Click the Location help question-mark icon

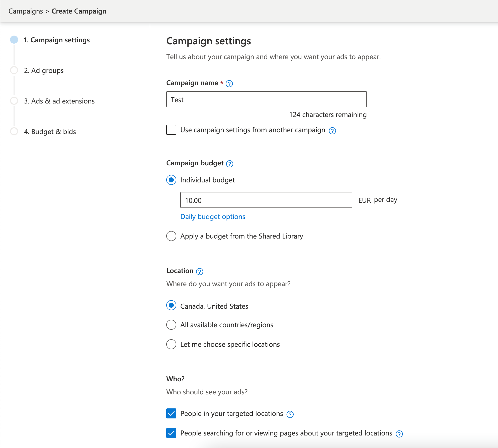click(x=200, y=271)
